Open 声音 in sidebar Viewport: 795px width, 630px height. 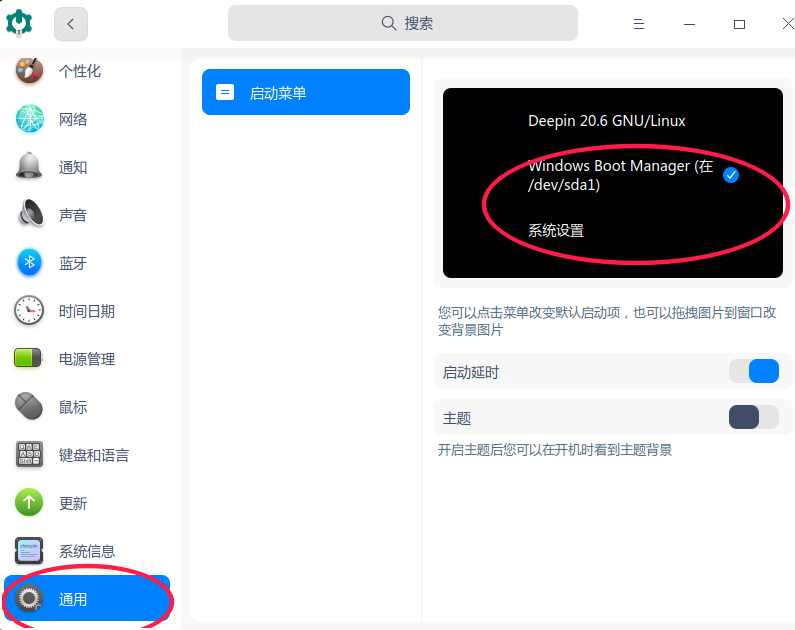73,215
